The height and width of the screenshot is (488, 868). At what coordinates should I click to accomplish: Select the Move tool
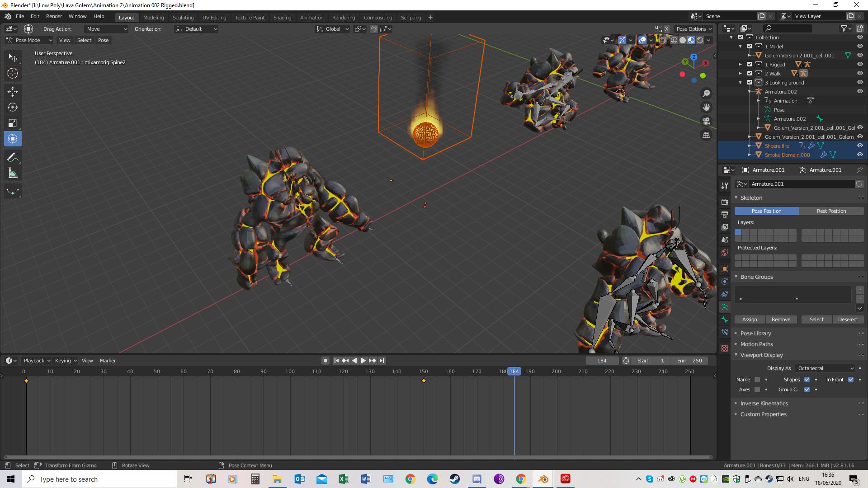[x=13, y=92]
